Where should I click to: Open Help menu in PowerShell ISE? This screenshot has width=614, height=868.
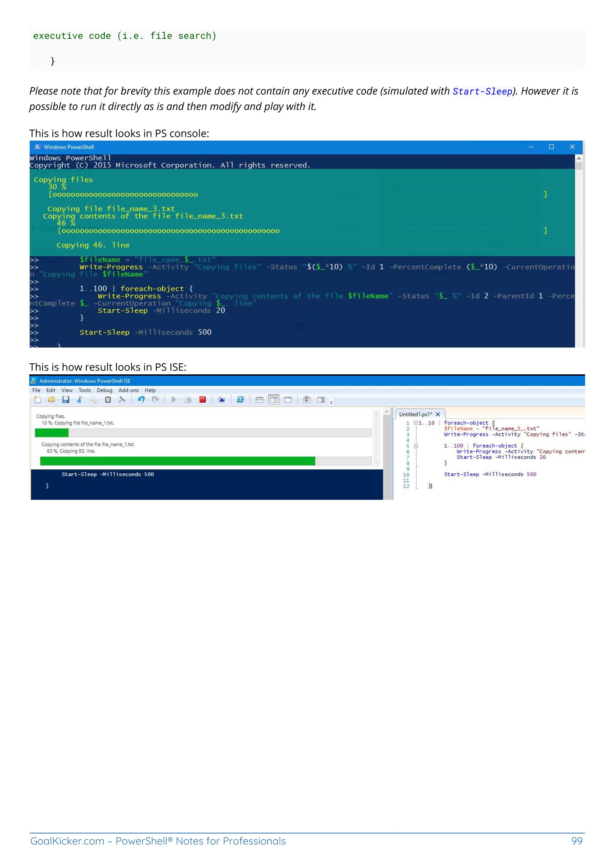pos(150,390)
